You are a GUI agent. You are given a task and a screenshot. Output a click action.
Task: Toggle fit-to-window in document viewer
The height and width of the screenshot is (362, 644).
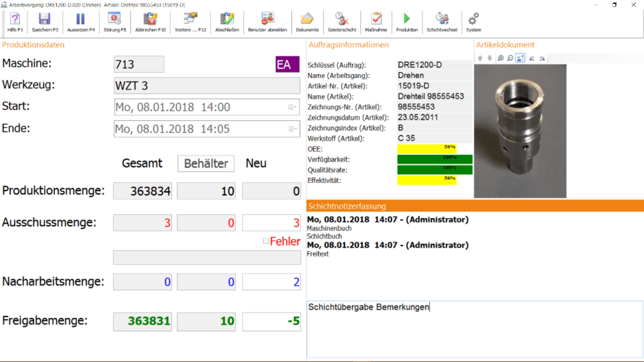click(x=520, y=58)
